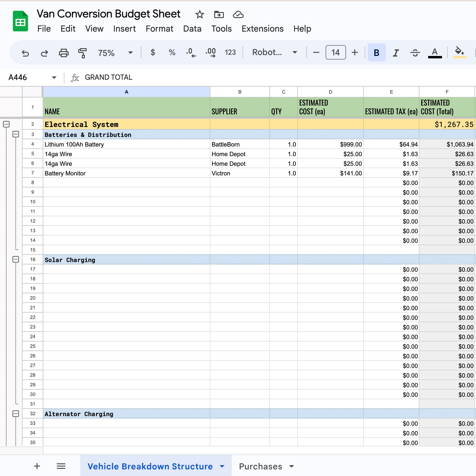Open the Extensions menu

point(262,29)
